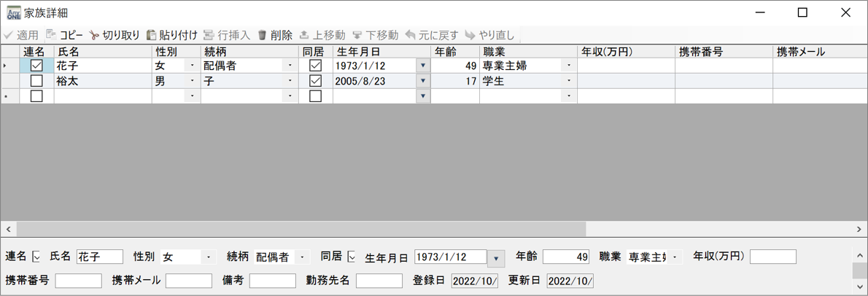Click the 職業 column header
The height and width of the screenshot is (296, 868).
click(528, 52)
